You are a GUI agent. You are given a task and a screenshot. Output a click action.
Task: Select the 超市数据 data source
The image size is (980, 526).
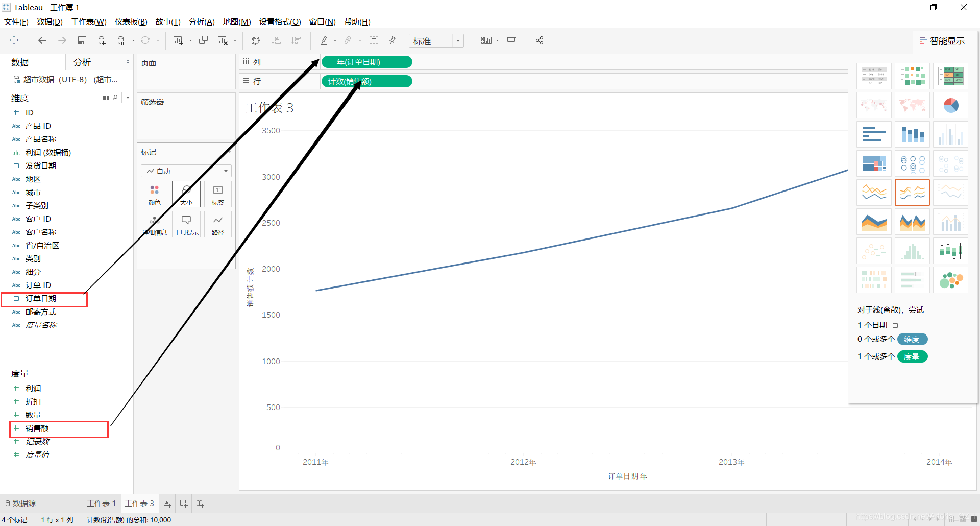pyautogui.click(x=65, y=80)
